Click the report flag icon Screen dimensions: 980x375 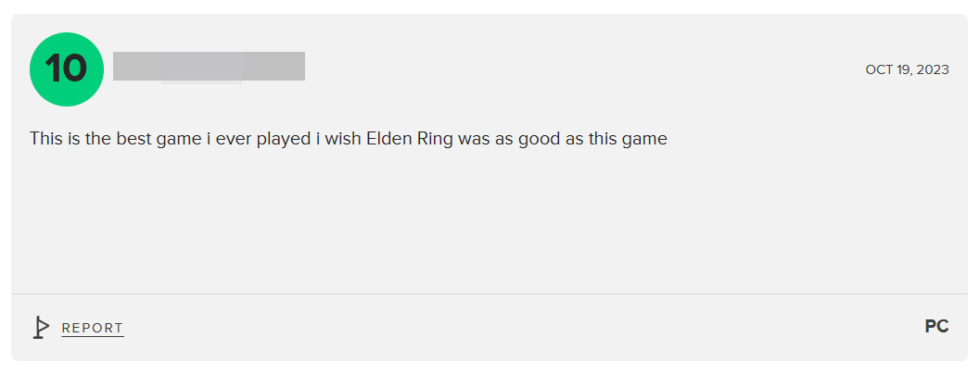coord(41,328)
